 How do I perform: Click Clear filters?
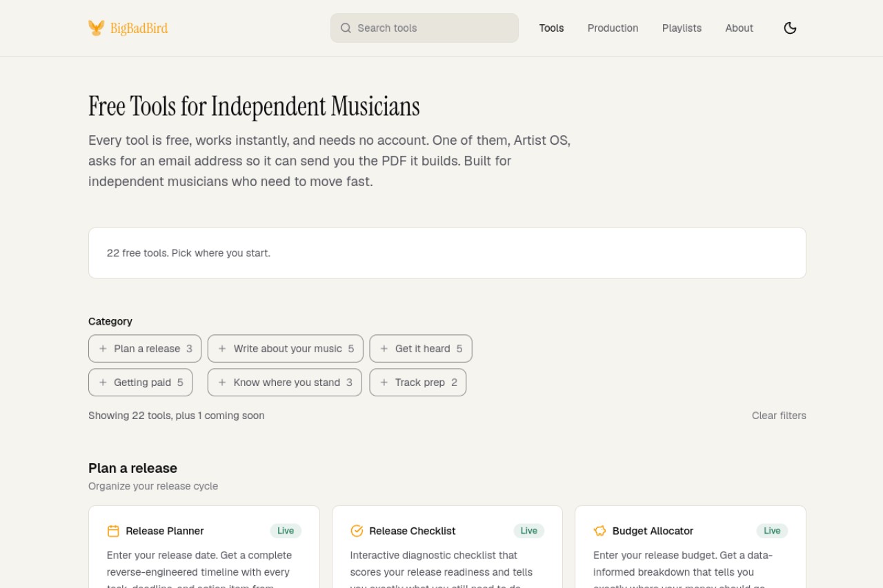[x=779, y=416]
